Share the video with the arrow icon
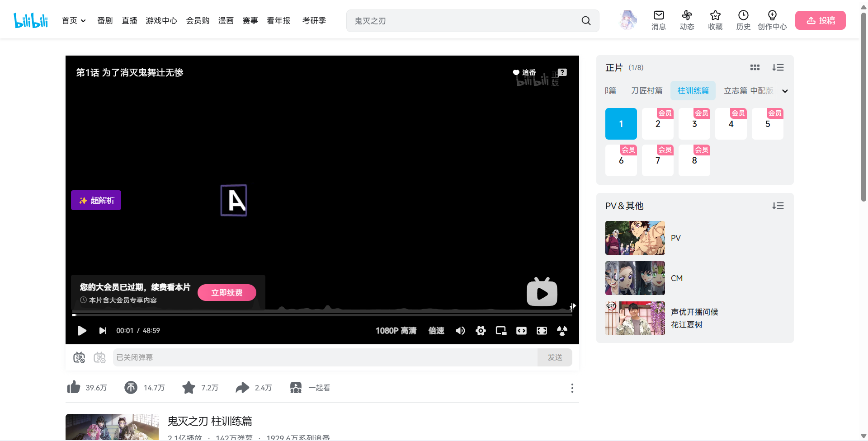This screenshot has height=441, width=868. point(242,387)
